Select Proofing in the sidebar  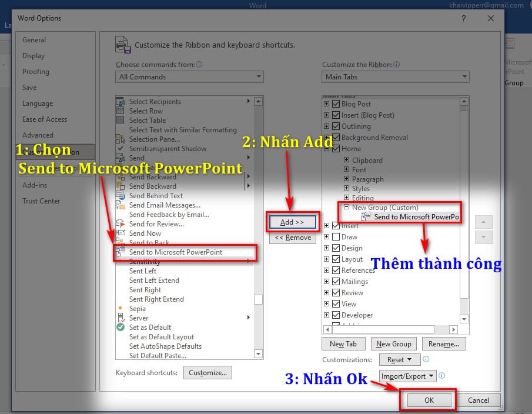coord(35,71)
